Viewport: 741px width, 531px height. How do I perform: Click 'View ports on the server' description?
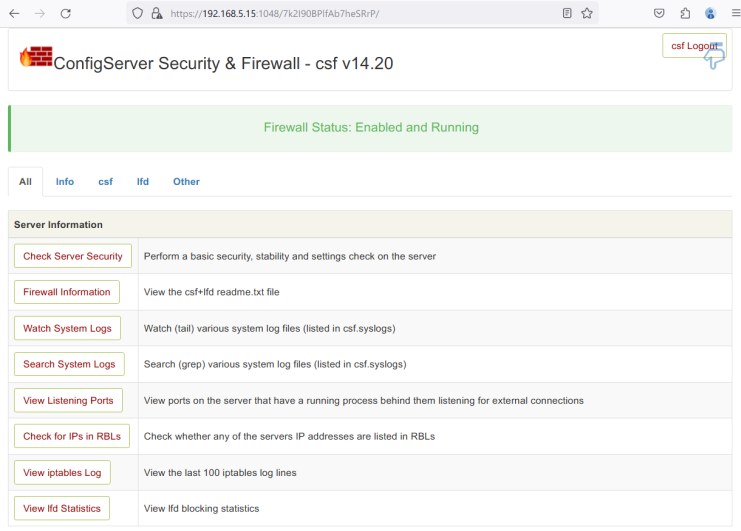click(x=363, y=401)
